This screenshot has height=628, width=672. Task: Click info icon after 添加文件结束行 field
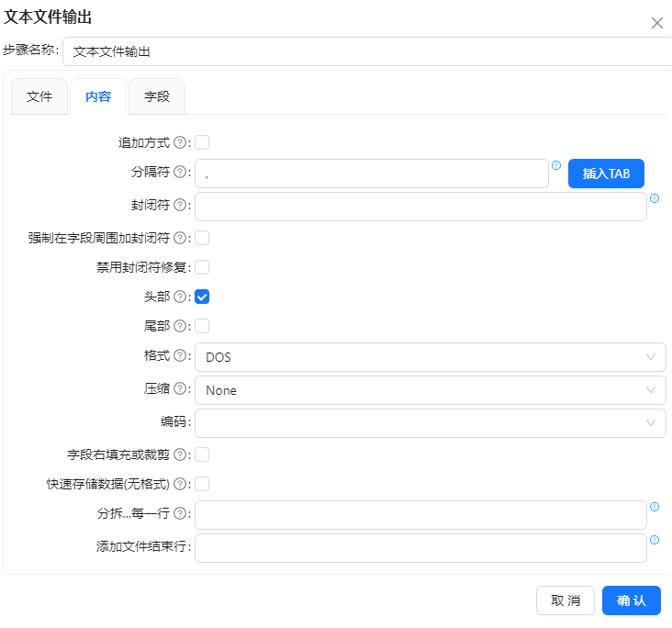point(655,540)
